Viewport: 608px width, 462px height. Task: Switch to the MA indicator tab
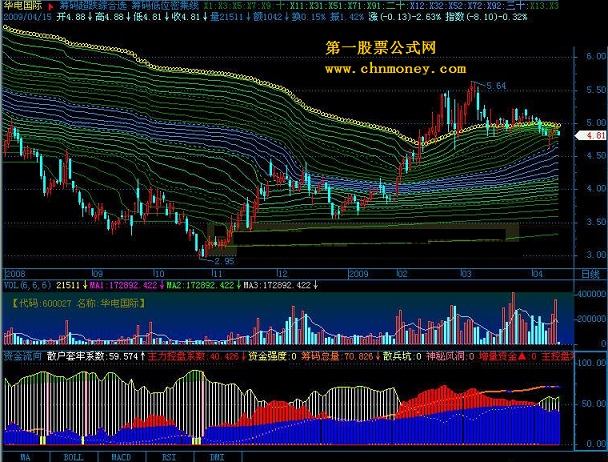[26, 457]
